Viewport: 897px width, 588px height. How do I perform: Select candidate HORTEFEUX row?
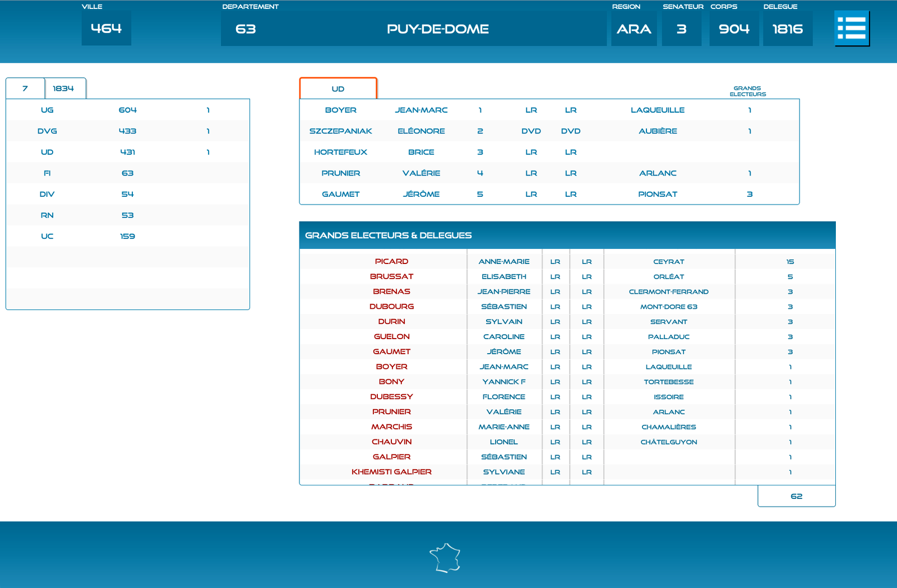[x=341, y=152]
